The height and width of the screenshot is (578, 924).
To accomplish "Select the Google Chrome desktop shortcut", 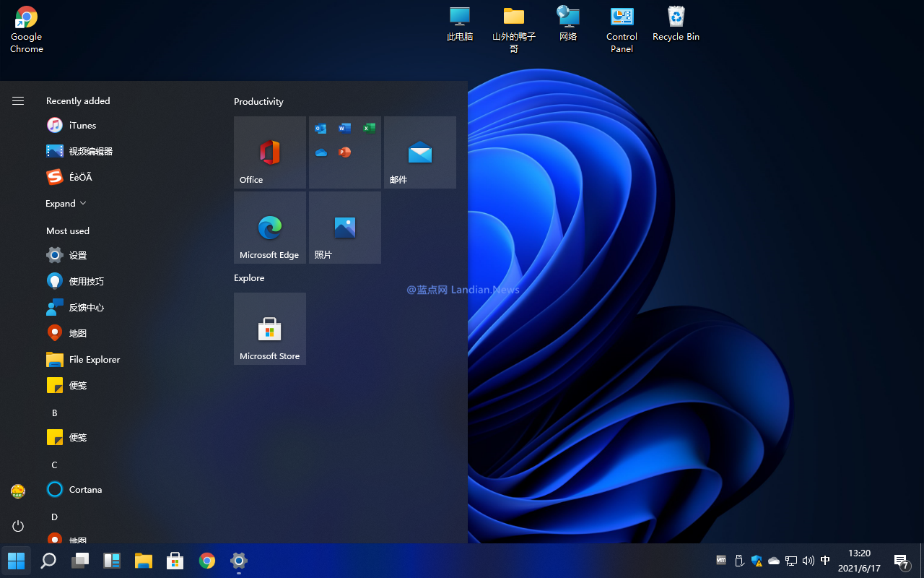I will pyautogui.click(x=27, y=30).
